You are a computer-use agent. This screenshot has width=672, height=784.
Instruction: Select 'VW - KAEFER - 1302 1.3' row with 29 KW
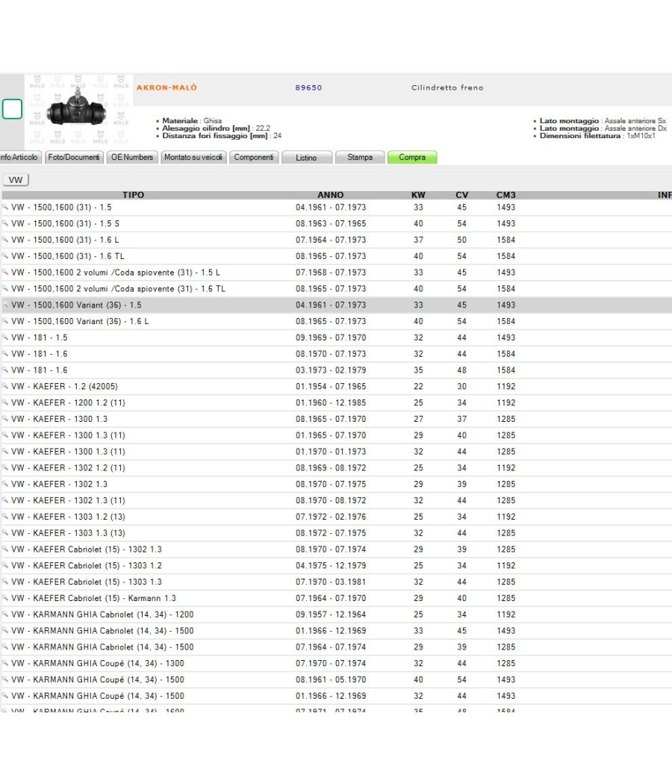coord(59,484)
